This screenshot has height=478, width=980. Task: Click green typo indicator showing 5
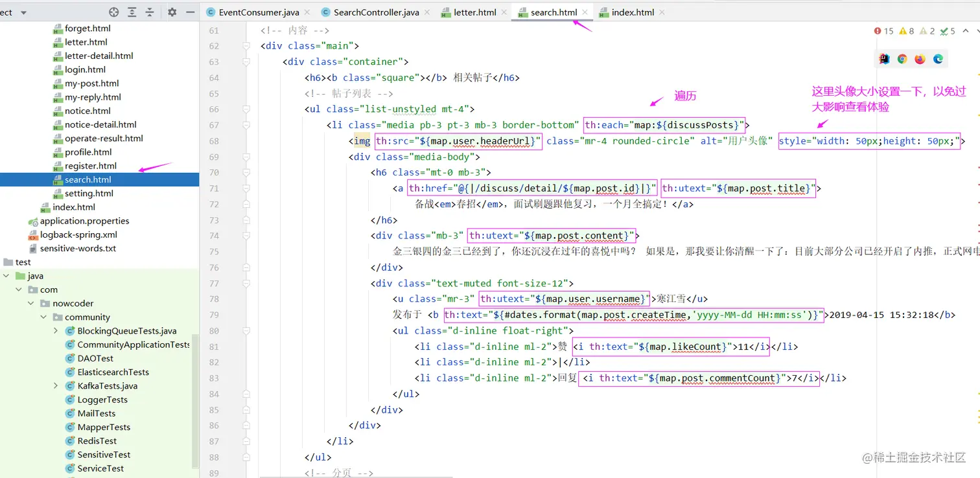click(948, 30)
